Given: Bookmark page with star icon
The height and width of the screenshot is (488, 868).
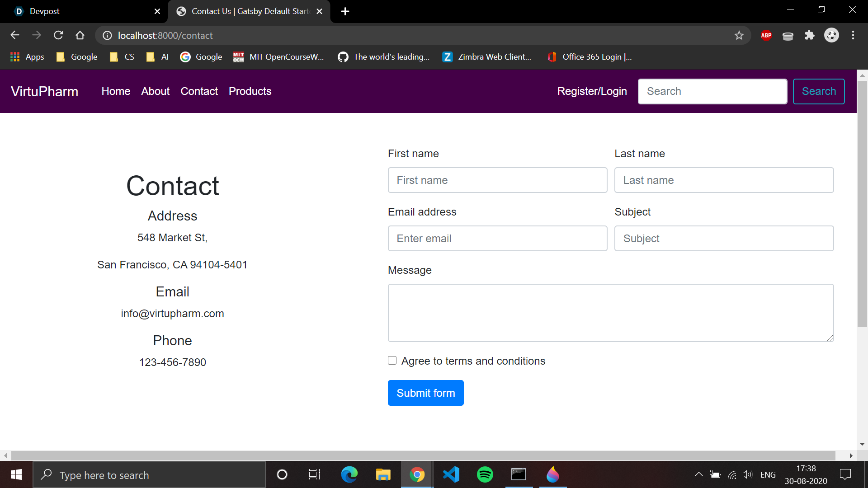Looking at the screenshot, I should (x=739, y=35).
